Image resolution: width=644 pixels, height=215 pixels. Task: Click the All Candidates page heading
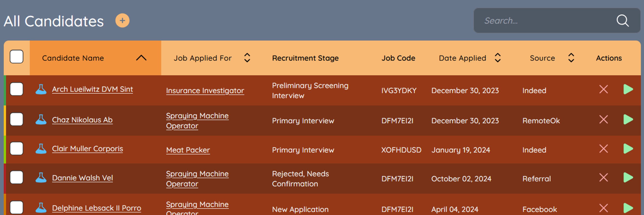click(54, 21)
